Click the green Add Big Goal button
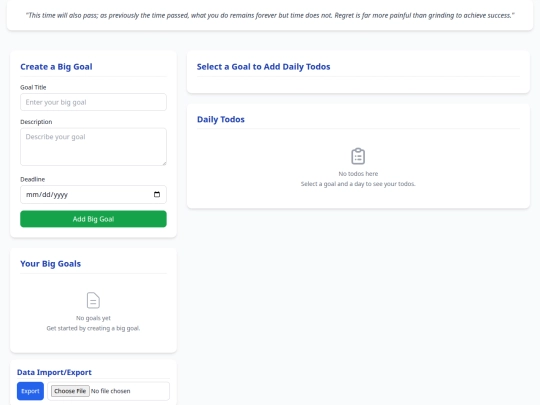Screen dimensions: 540x405 pos(93,219)
